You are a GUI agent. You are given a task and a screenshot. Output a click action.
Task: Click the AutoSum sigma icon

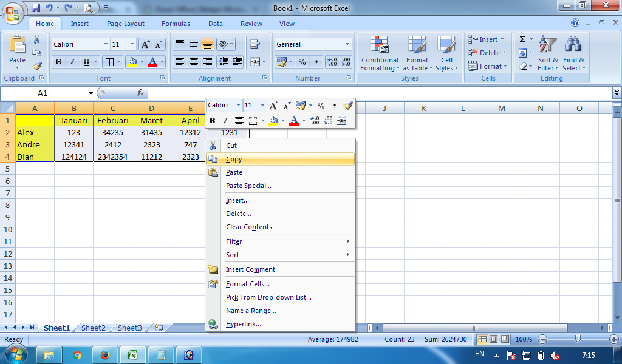click(523, 39)
